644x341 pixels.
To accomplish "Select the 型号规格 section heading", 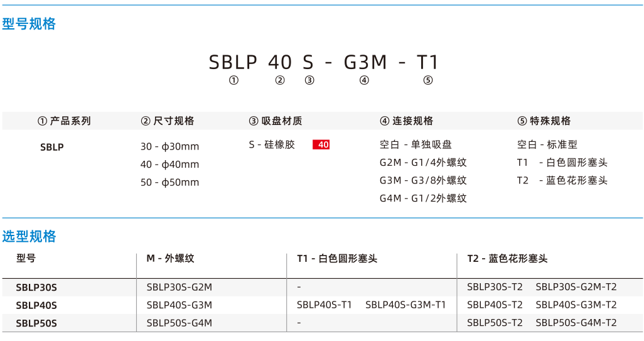I will 29,24.
